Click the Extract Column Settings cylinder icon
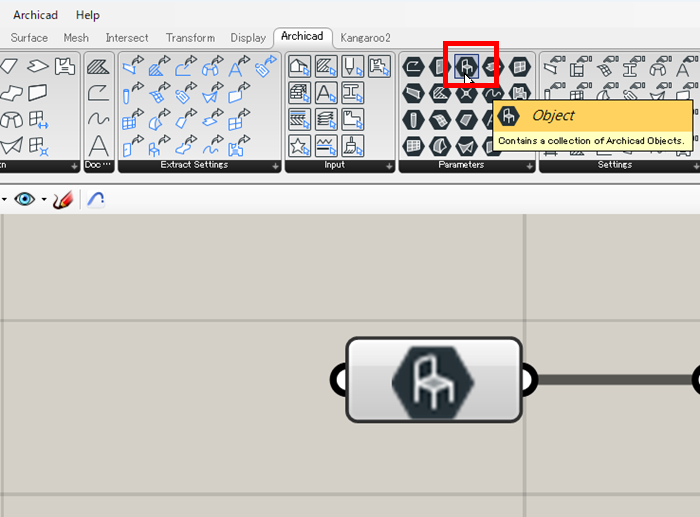Image resolution: width=700 pixels, height=517 pixels. (132, 93)
